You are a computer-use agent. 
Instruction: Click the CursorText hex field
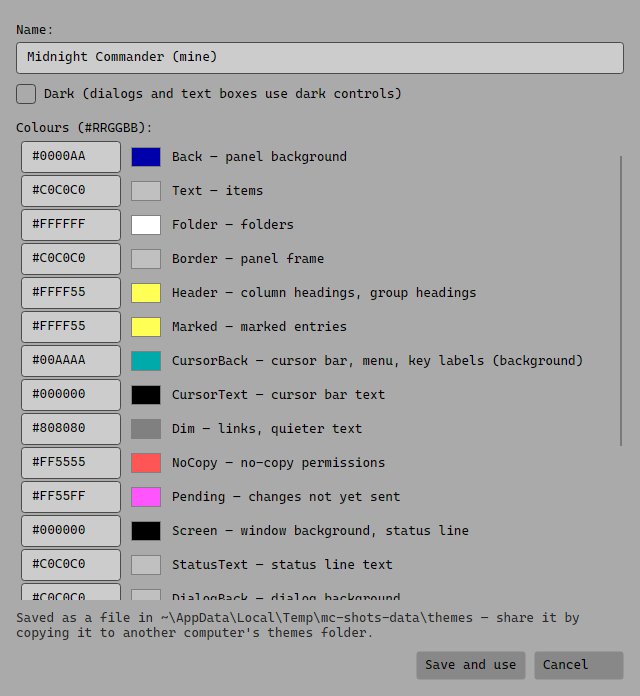coord(71,395)
